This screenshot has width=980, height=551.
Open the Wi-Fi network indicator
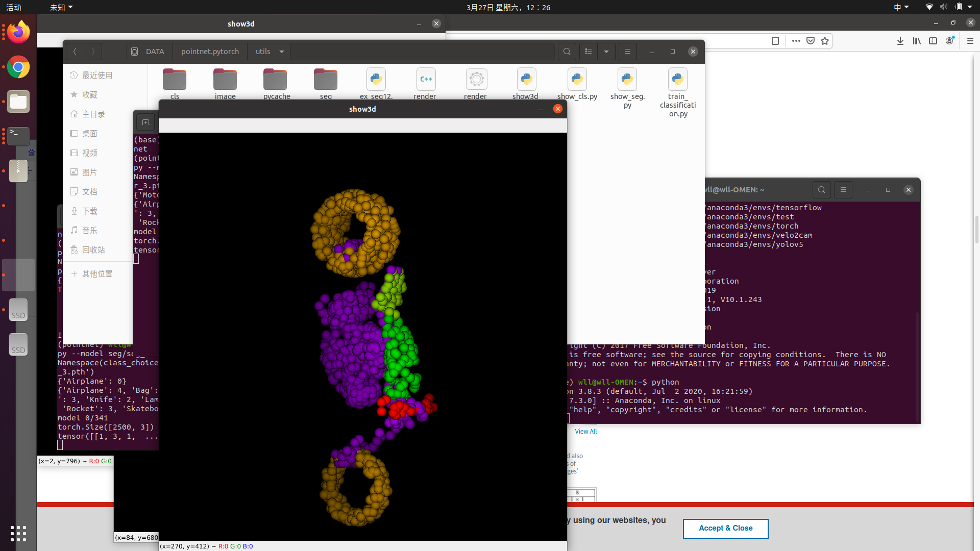pyautogui.click(x=929, y=7)
